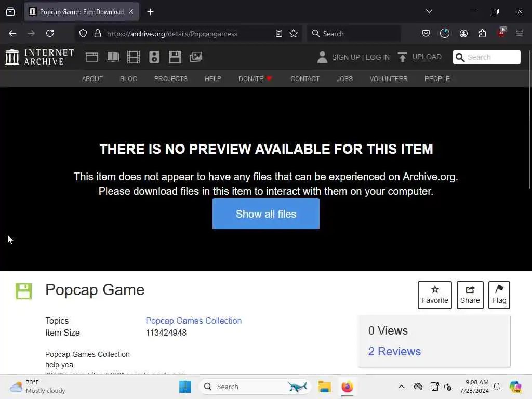Click the user avatar icon near Sign Up
Screen dimensions: 532x399
pos(322,57)
